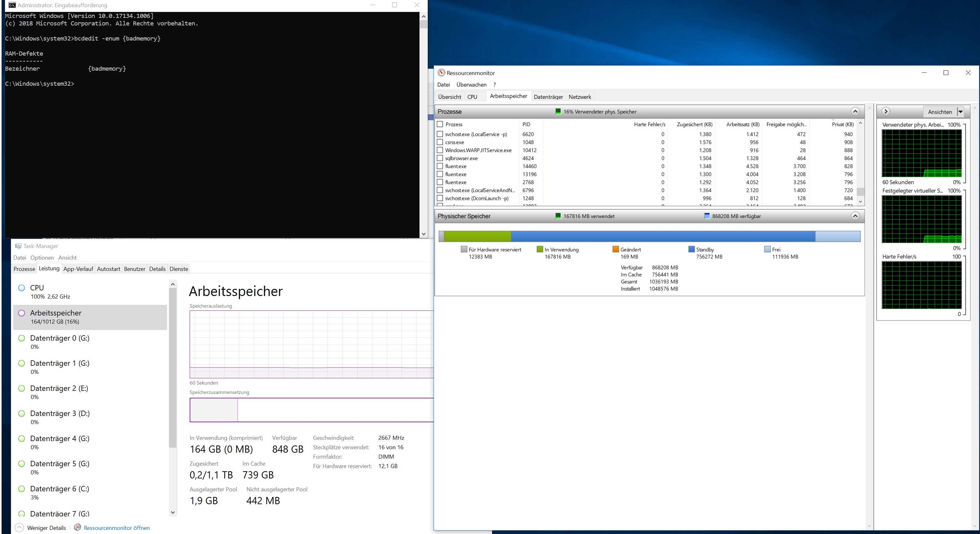Select the Datenträger 6 (C:) disk icon
This screenshot has width=980, height=534.
[x=22, y=489]
